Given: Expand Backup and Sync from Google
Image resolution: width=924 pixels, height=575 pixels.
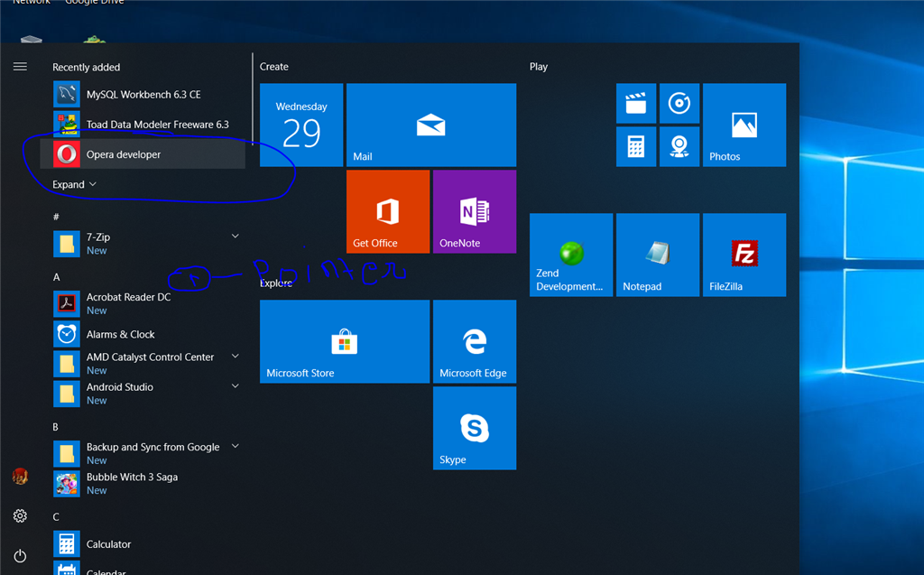Looking at the screenshot, I should pyautogui.click(x=235, y=445).
